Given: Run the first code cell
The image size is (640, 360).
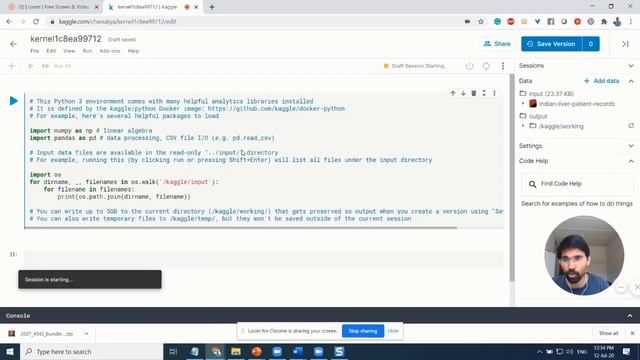Looking at the screenshot, I should click(x=13, y=101).
